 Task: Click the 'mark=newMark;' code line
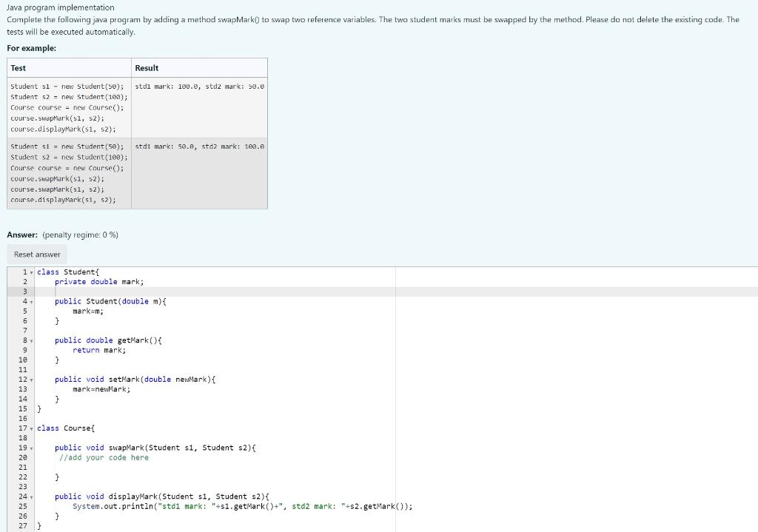(101, 389)
